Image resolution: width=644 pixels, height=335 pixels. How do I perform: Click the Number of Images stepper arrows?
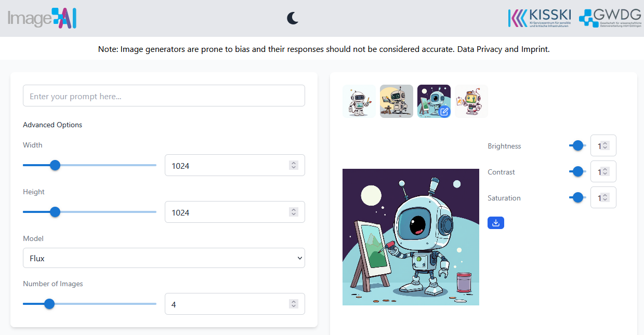point(294,304)
